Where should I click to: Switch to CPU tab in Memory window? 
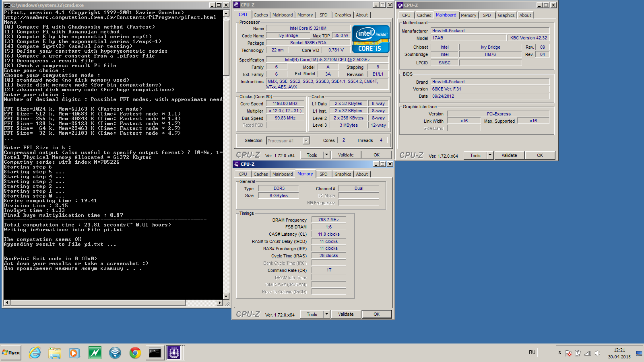point(243,174)
